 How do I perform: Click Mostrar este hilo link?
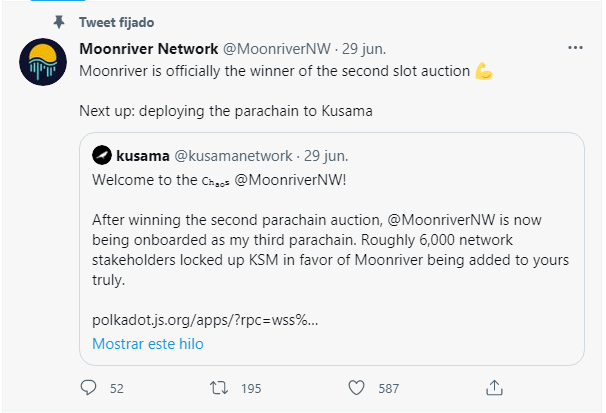(x=148, y=343)
